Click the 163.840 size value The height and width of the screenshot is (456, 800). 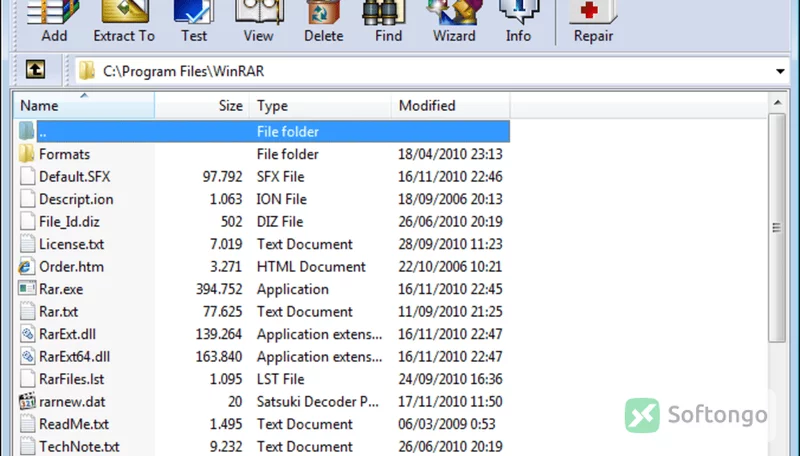(219, 357)
